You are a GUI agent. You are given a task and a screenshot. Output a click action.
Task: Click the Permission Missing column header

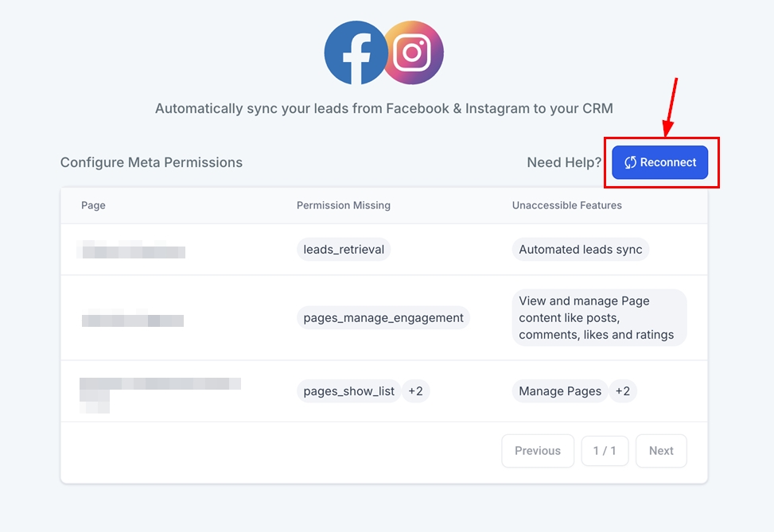click(344, 205)
